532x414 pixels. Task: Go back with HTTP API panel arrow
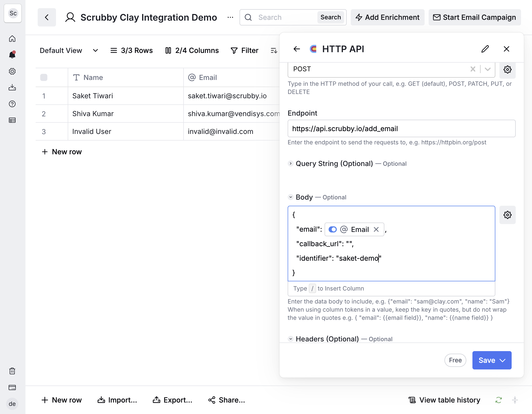tap(297, 49)
